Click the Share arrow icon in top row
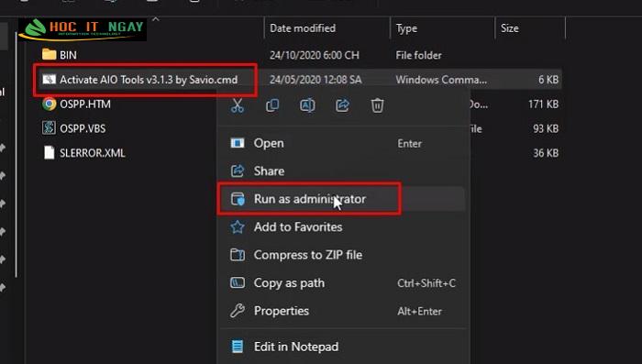 pos(342,105)
